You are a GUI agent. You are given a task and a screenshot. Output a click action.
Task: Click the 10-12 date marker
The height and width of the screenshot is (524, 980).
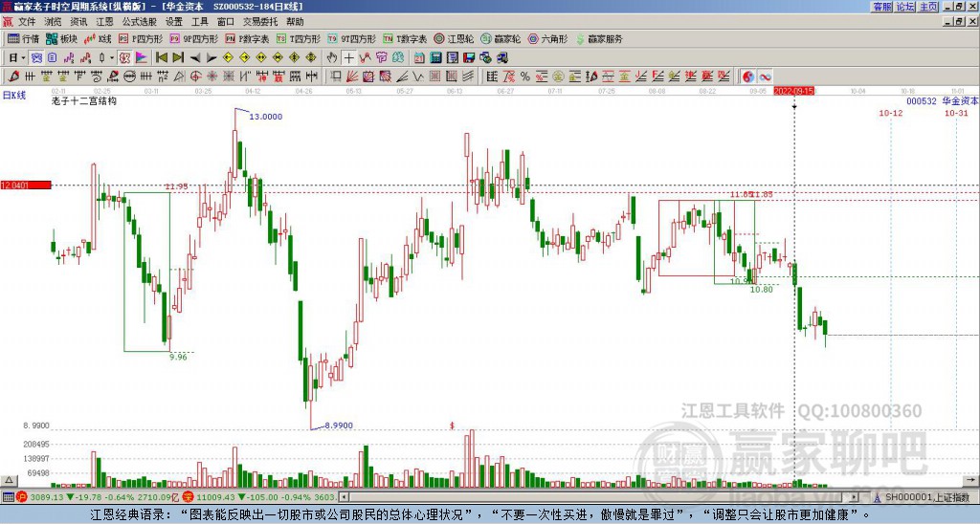[x=891, y=113]
